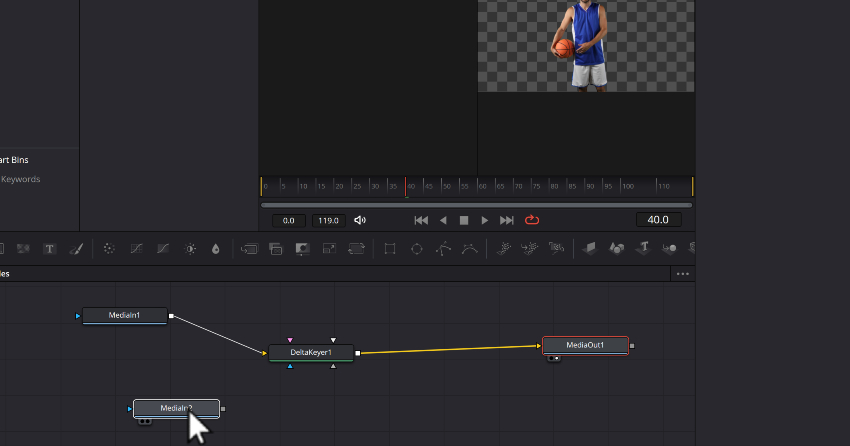
Task: Mute audio with the speaker icon
Action: tap(361, 220)
